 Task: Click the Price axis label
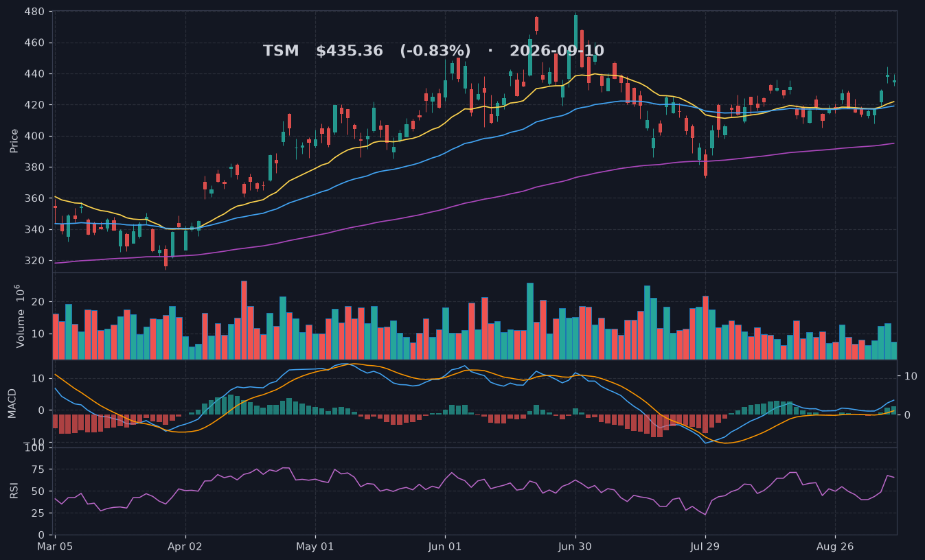pos(14,141)
